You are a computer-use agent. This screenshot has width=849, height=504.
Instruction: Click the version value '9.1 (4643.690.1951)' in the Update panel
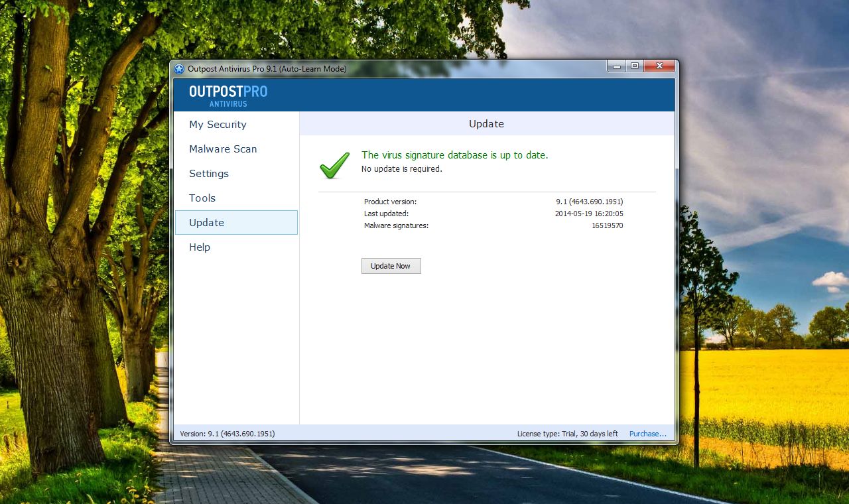(x=590, y=202)
